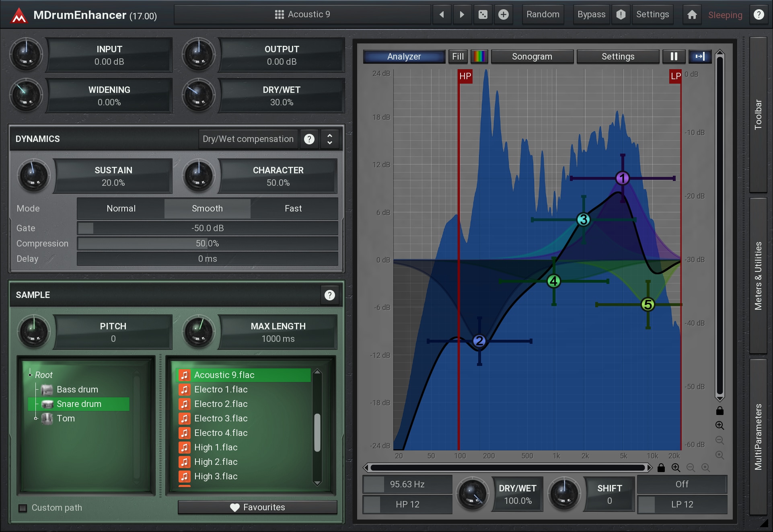This screenshot has width=773, height=532.
Task: Click the Bypass button
Action: click(591, 14)
